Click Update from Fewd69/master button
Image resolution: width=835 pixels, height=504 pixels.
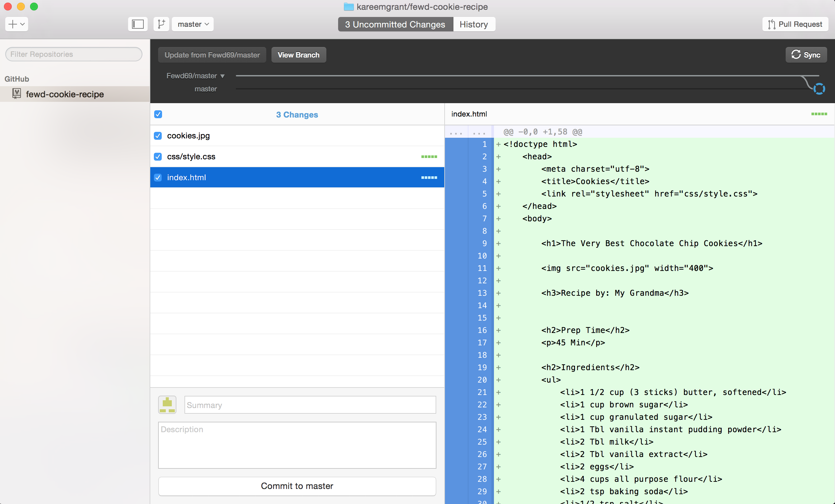coord(212,55)
